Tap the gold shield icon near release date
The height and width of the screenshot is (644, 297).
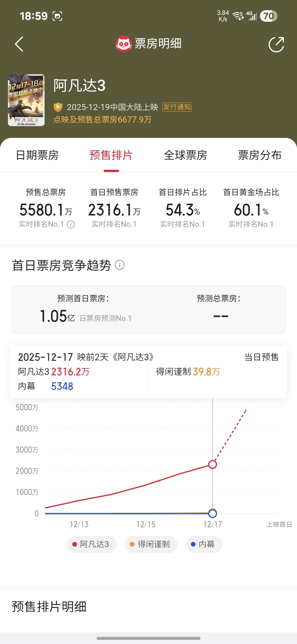tap(58, 107)
